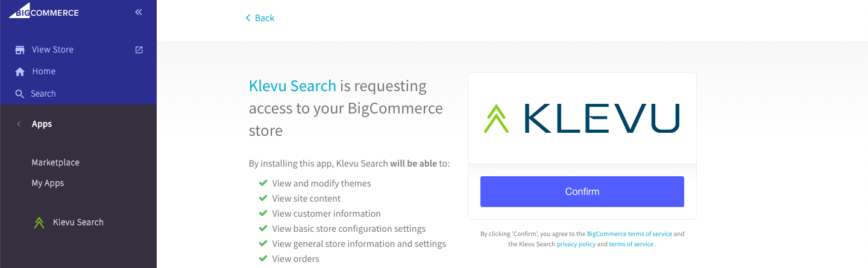Click the View Store storefront icon
Screen dimensions: 868x268
(x=20, y=50)
